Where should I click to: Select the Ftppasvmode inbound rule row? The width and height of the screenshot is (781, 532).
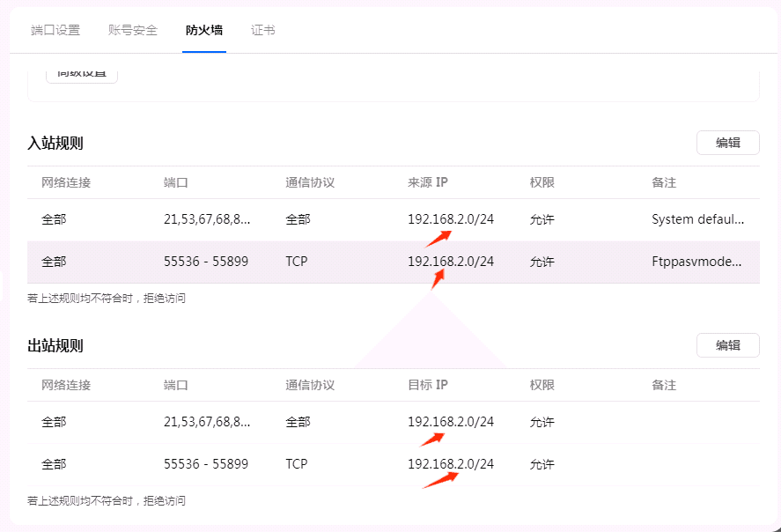(393, 262)
